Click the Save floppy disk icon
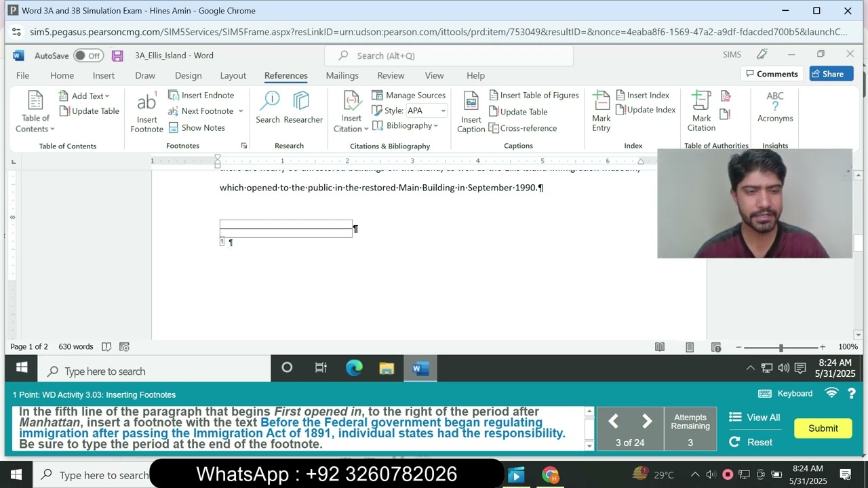Image resolution: width=868 pixels, height=488 pixels. click(117, 56)
